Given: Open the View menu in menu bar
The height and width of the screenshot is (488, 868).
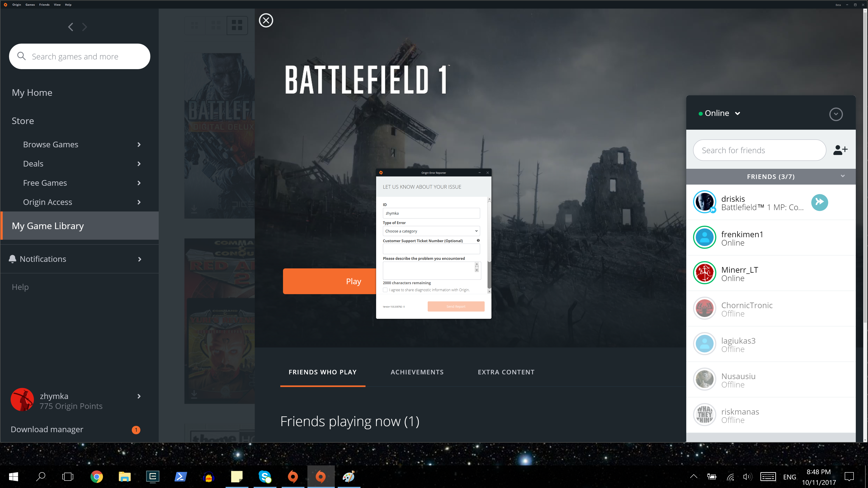Looking at the screenshot, I should pyautogui.click(x=57, y=5).
